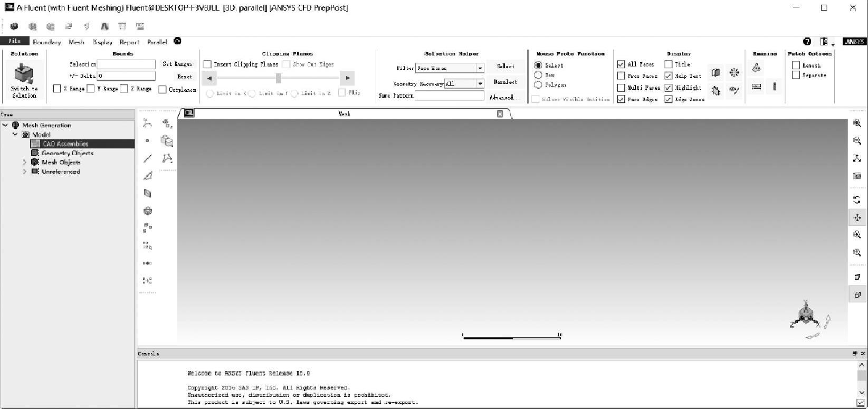Viewport: 868px width, 409px height.
Task: Click the polygon lasso icon in viewport toolbar
Action: 167,158
